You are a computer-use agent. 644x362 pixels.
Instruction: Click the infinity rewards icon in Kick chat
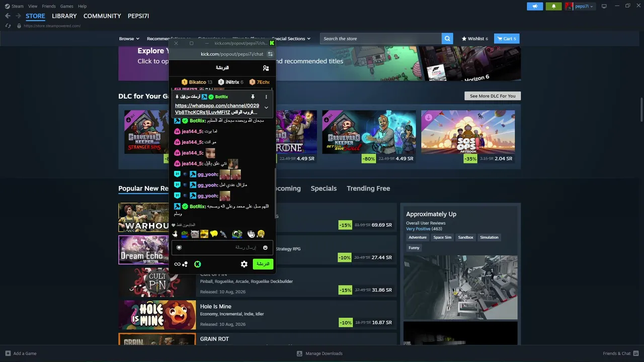click(x=177, y=264)
